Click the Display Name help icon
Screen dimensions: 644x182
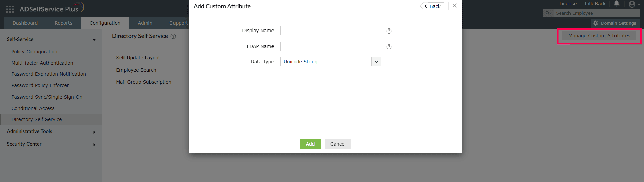click(x=389, y=31)
